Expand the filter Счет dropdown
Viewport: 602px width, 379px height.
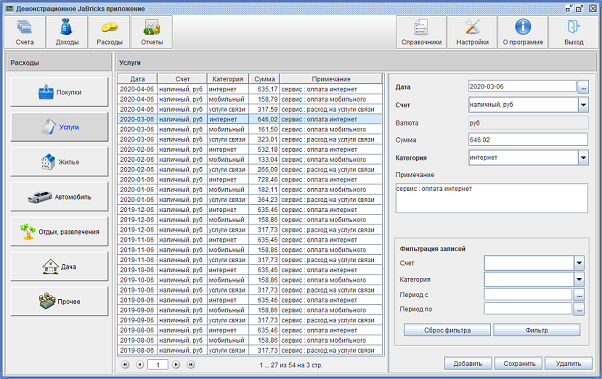(579, 263)
